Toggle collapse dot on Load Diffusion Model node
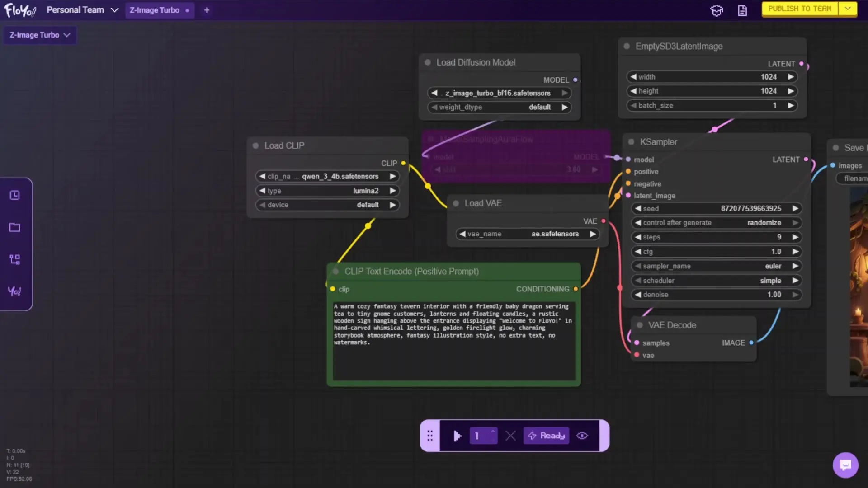The width and height of the screenshot is (868, 488). (x=428, y=62)
